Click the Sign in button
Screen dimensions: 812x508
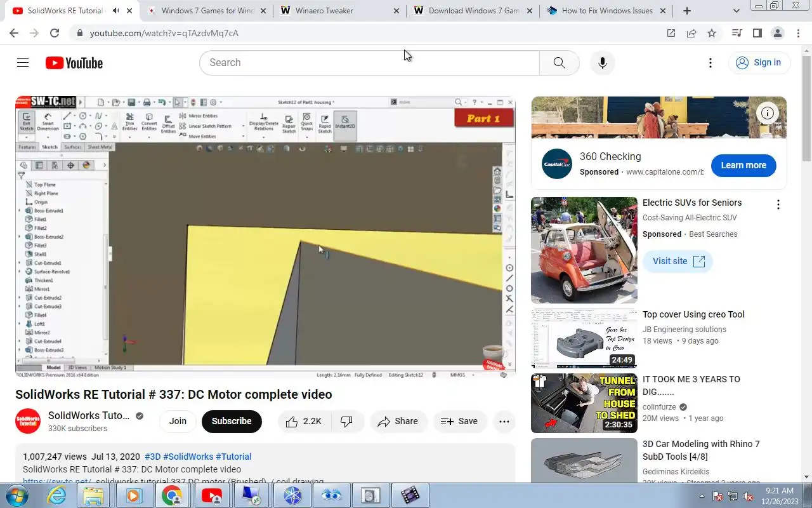759,62
